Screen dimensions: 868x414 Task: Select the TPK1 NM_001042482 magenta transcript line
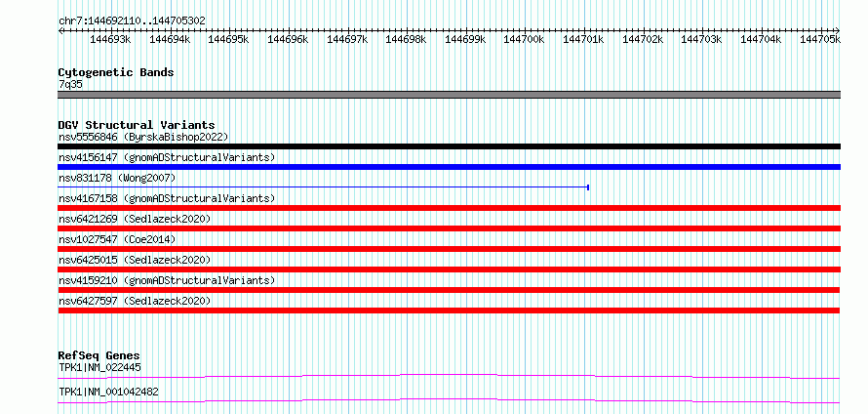coord(449,400)
